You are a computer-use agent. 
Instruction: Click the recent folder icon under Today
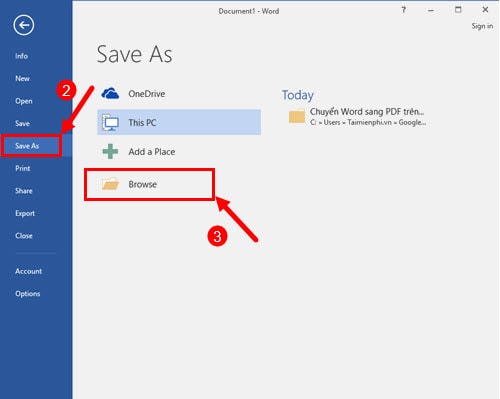click(297, 116)
